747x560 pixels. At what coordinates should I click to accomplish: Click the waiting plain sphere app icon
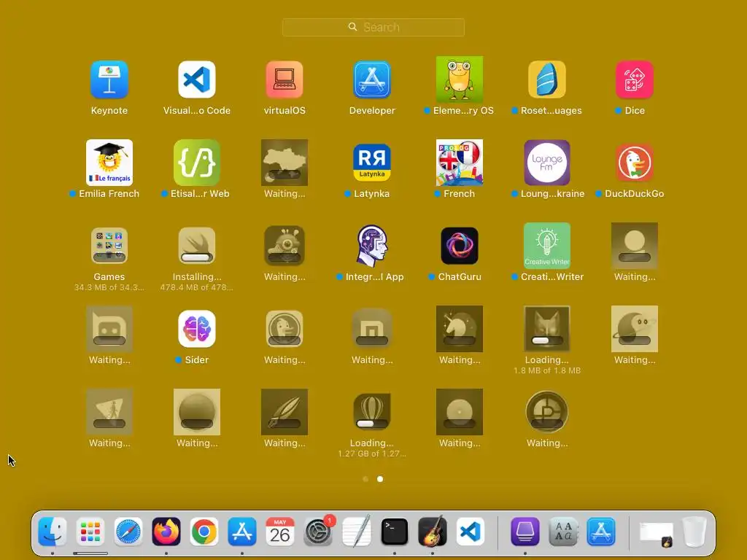tap(197, 412)
